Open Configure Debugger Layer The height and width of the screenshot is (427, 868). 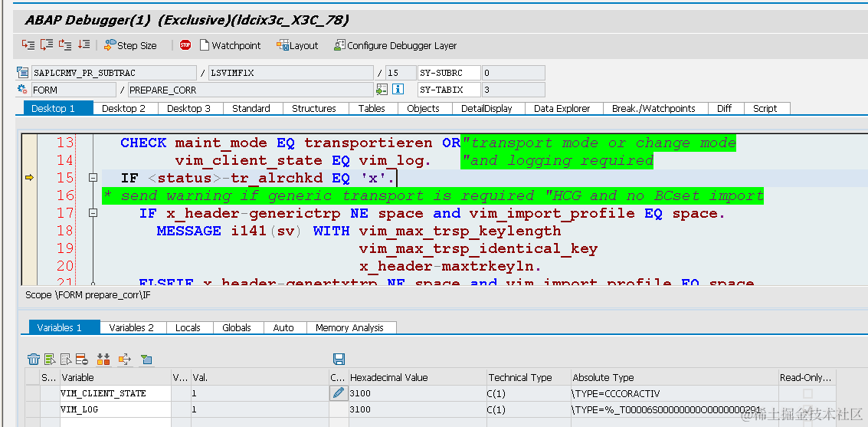point(395,45)
